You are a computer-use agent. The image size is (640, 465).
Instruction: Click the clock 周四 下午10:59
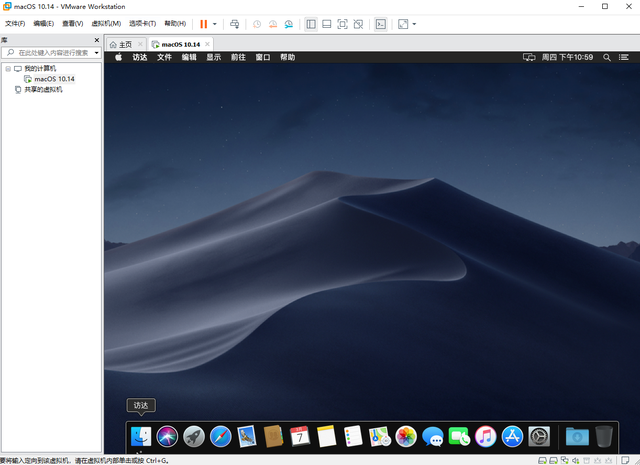pos(567,57)
